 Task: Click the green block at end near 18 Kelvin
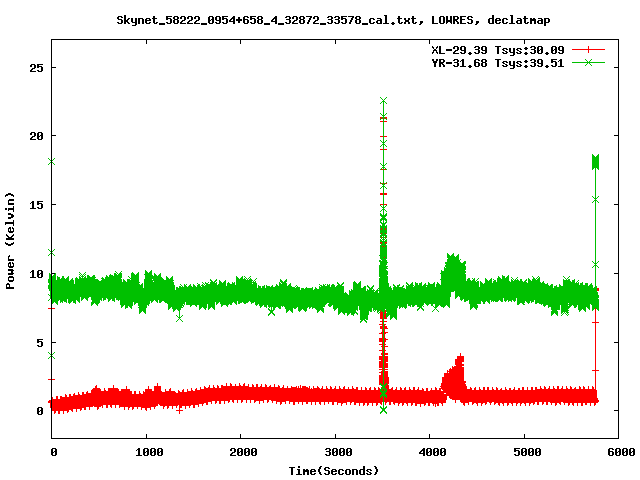tap(595, 162)
